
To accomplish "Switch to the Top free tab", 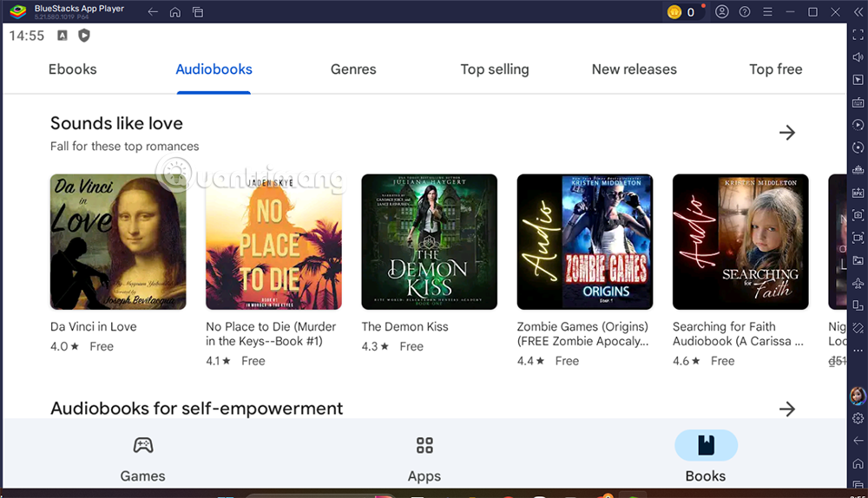I will pos(775,69).
